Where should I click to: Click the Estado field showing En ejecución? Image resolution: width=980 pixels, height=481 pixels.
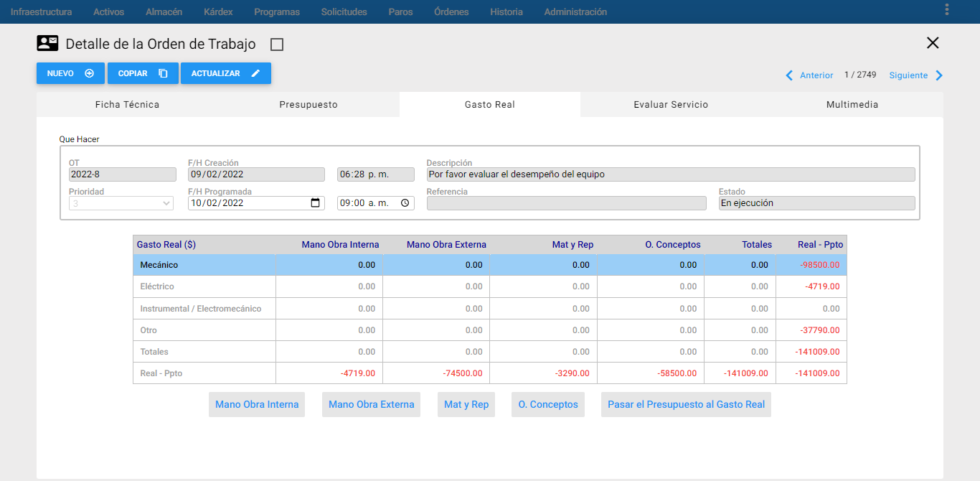(x=817, y=203)
